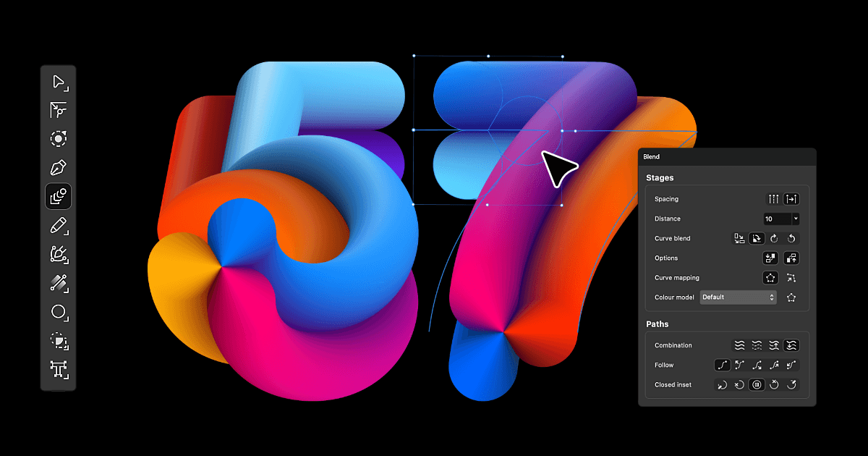Select the Ellipse shape tool
868x456 pixels.
tap(59, 312)
